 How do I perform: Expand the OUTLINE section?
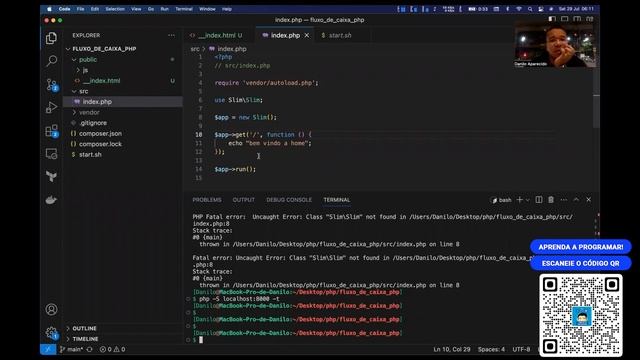click(x=84, y=329)
